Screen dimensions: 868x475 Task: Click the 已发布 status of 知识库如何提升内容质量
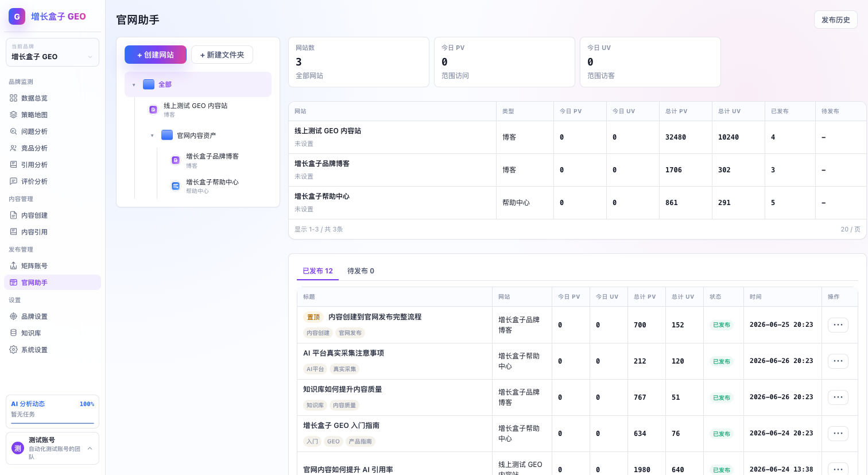pos(722,397)
